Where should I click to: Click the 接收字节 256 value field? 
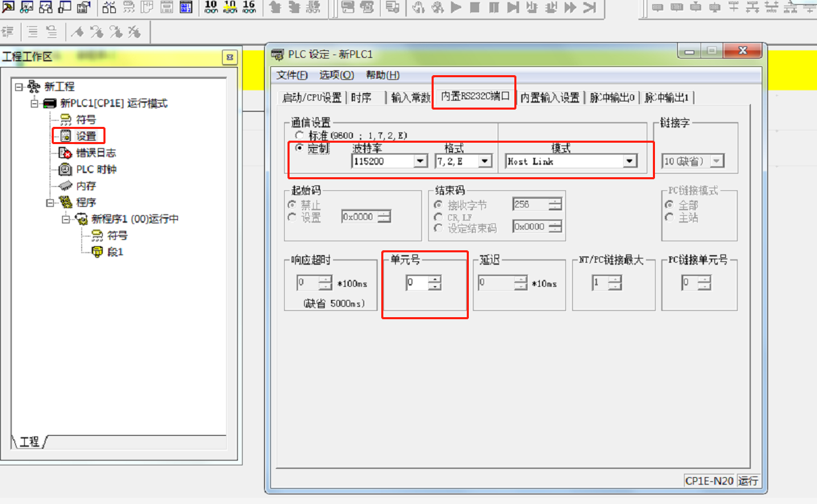click(x=530, y=204)
